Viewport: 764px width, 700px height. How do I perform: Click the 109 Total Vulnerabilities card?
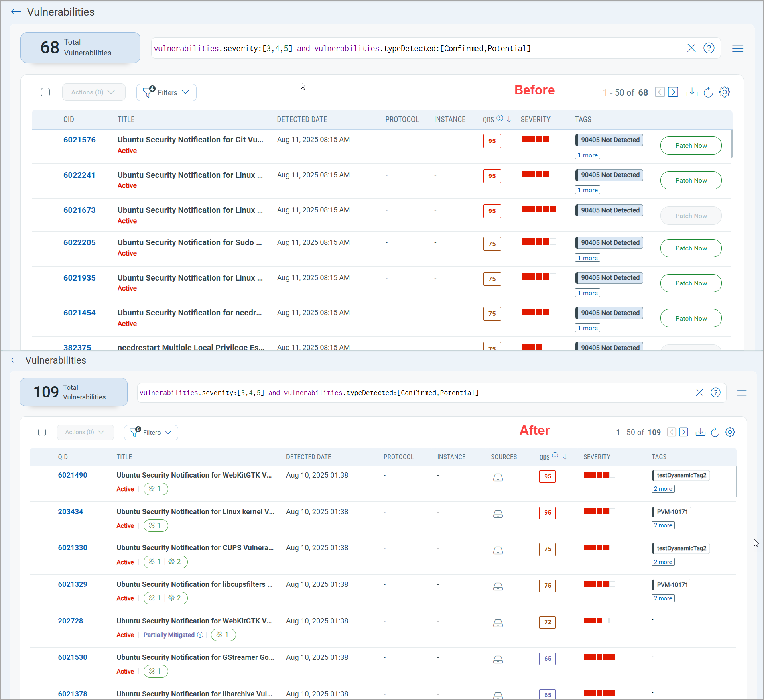point(73,392)
